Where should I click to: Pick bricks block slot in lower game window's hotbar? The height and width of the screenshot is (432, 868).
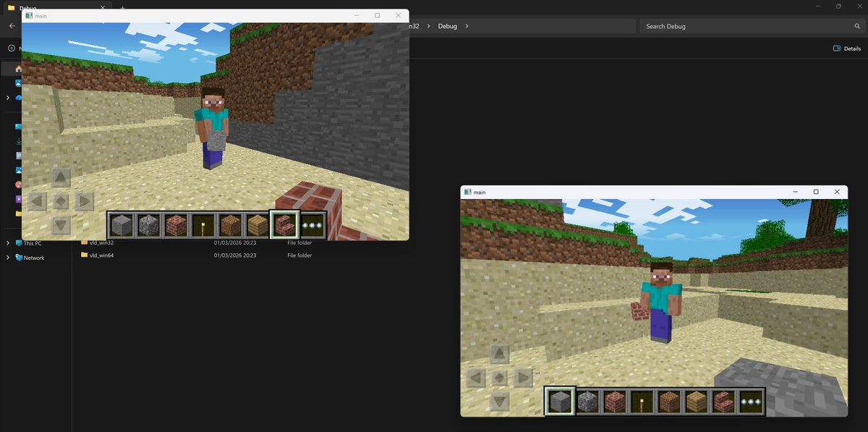click(x=615, y=401)
